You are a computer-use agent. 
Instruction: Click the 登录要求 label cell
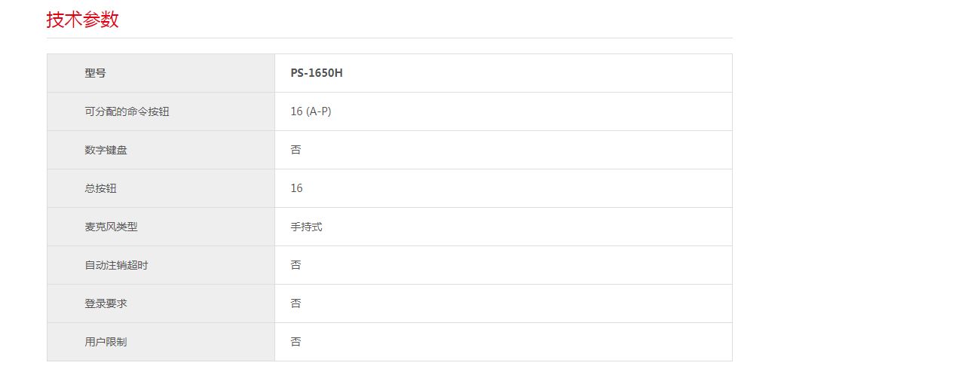pyautogui.click(x=106, y=303)
